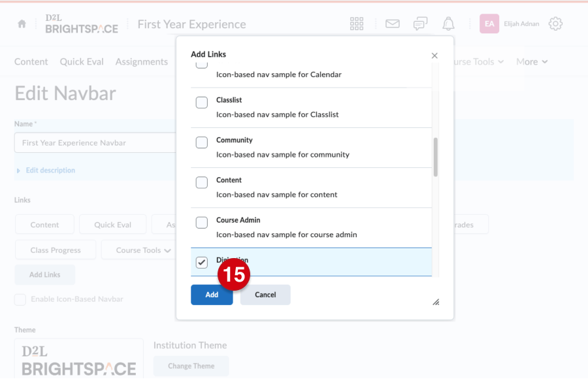Click 'Icon-based nav sample for Classlist' text
The width and height of the screenshot is (588, 392).
(x=278, y=114)
